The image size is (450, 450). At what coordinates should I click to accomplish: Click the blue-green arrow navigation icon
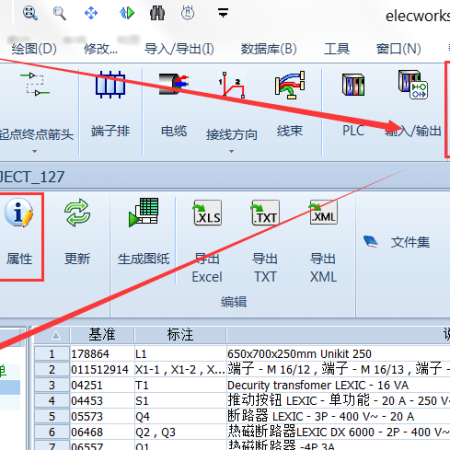[127, 13]
